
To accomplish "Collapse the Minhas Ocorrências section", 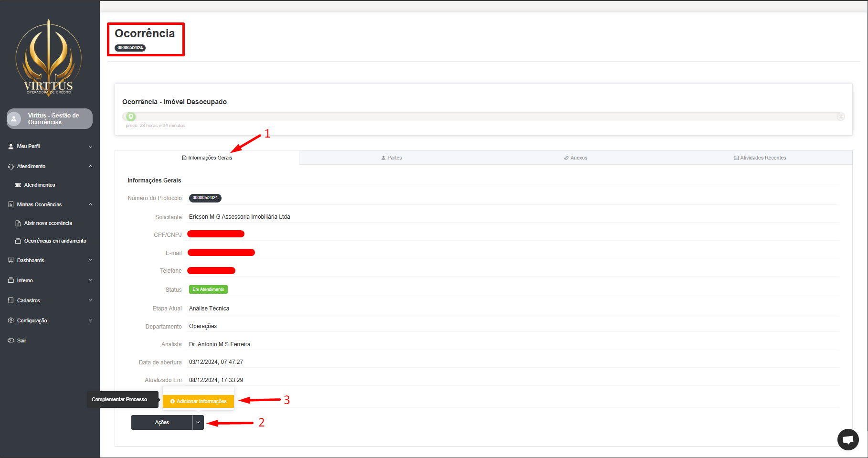I will [90, 204].
